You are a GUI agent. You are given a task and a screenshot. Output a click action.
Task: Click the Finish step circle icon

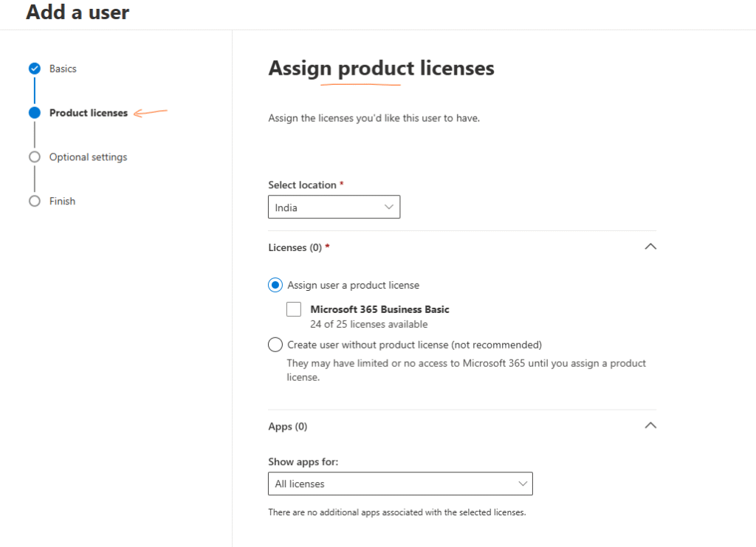(x=34, y=202)
